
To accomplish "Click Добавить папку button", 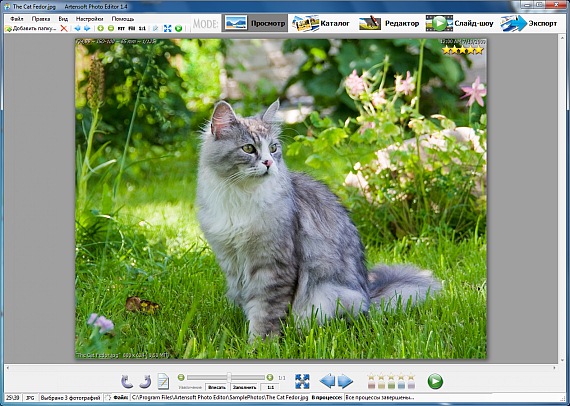I will 31,28.
